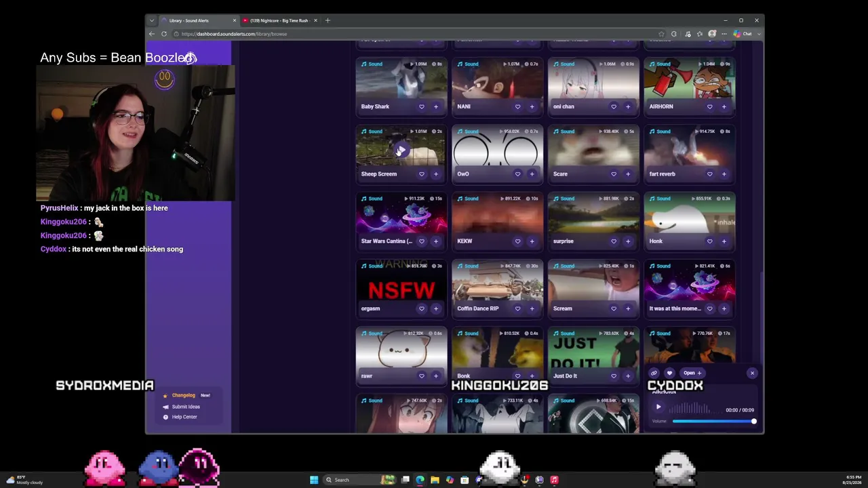The height and width of the screenshot is (488, 868).
Task: Favorite the Star Wars Cantina sound
Action: click(x=421, y=241)
